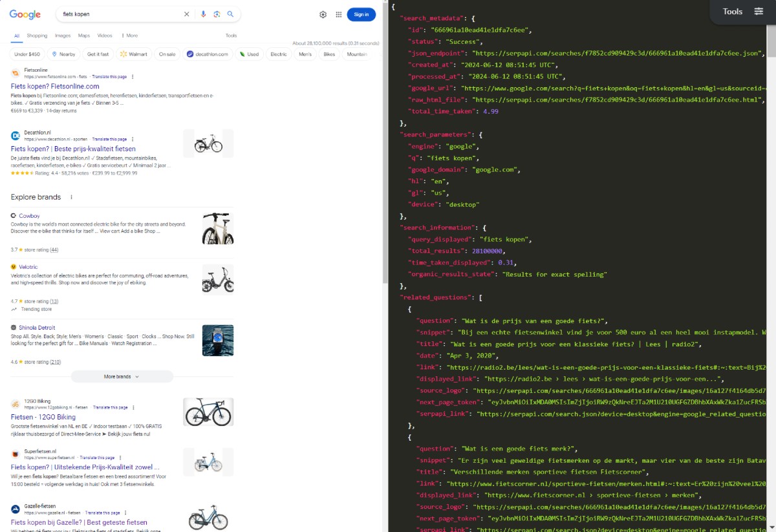Clear the search box with the X icon
The image size is (776, 532).
click(187, 14)
